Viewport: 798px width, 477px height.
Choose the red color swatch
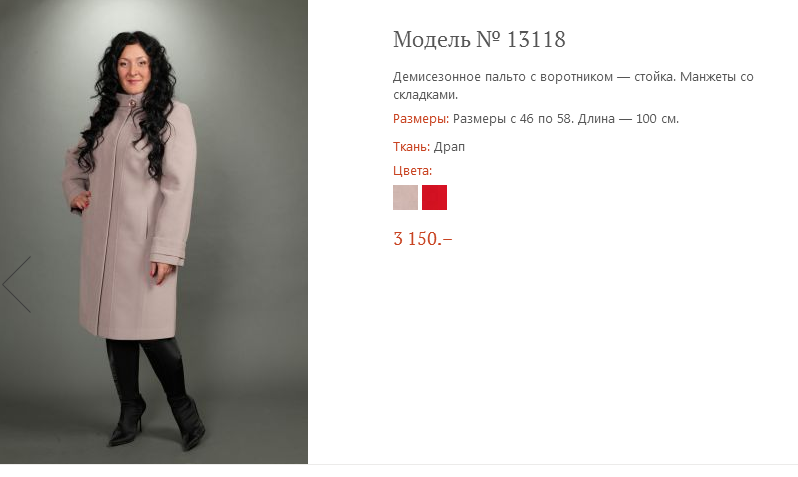(434, 198)
